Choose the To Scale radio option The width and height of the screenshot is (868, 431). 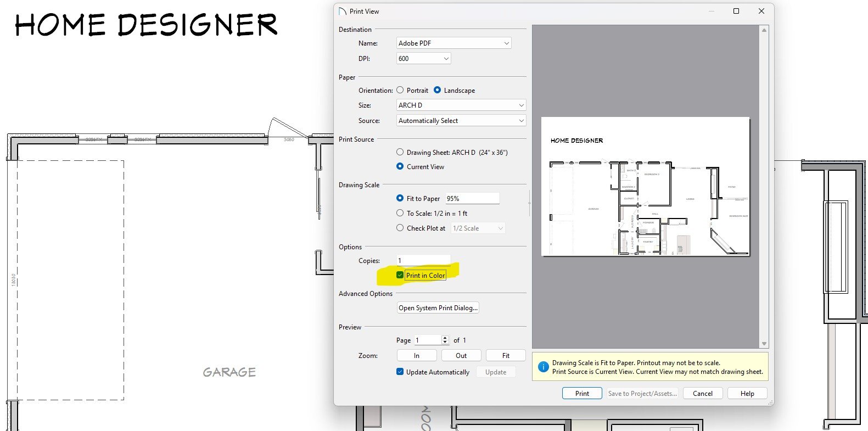tap(400, 213)
